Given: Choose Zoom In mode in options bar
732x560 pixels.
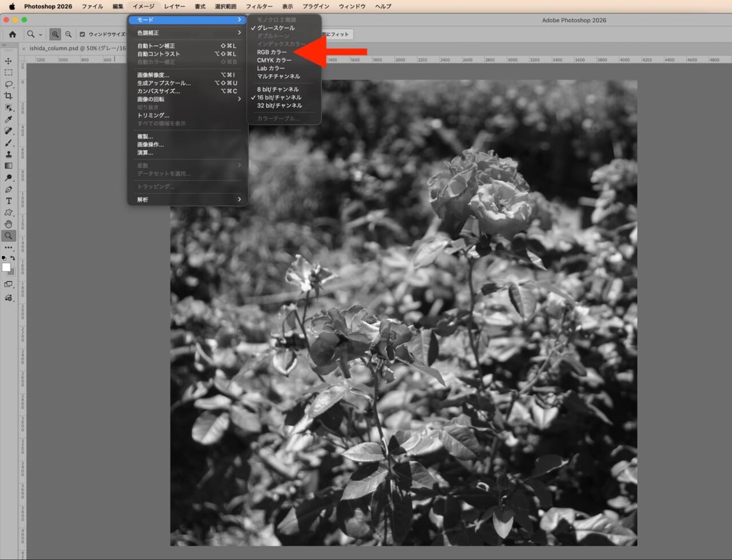Looking at the screenshot, I should coord(55,34).
